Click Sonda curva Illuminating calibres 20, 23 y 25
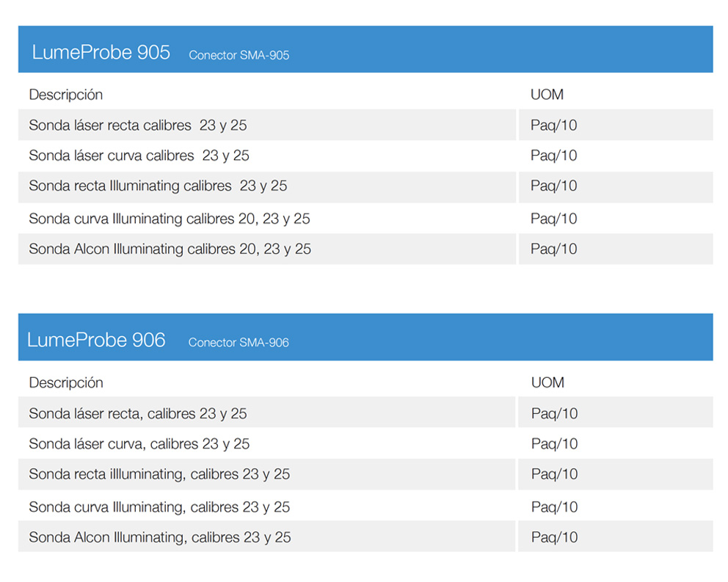Viewport: 728px width, 582px height. pyautogui.click(x=170, y=219)
